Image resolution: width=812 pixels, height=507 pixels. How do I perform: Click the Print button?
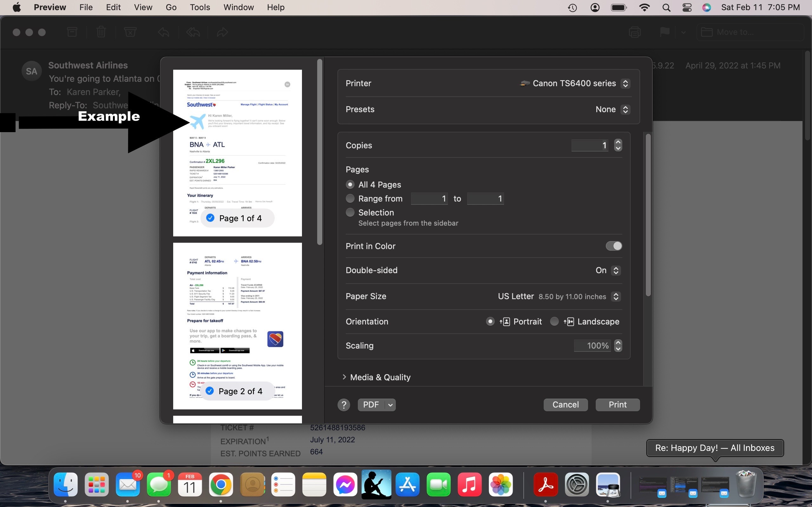pyautogui.click(x=617, y=405)
